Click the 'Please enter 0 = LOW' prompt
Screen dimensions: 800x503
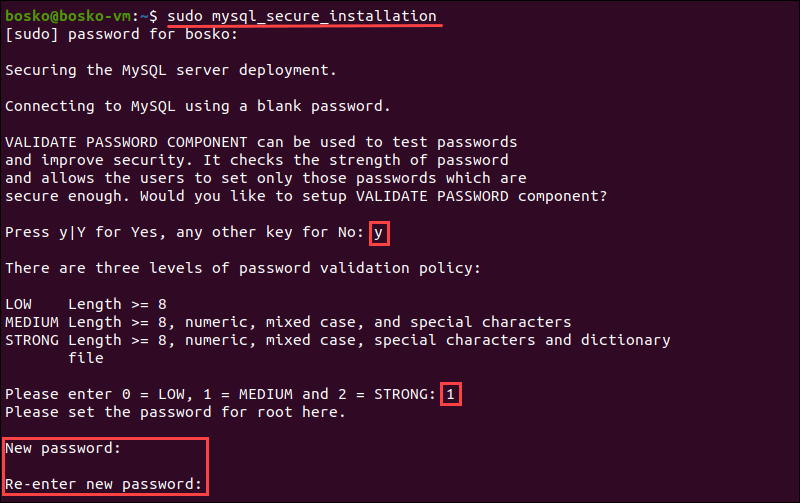(x=220, y=394)
